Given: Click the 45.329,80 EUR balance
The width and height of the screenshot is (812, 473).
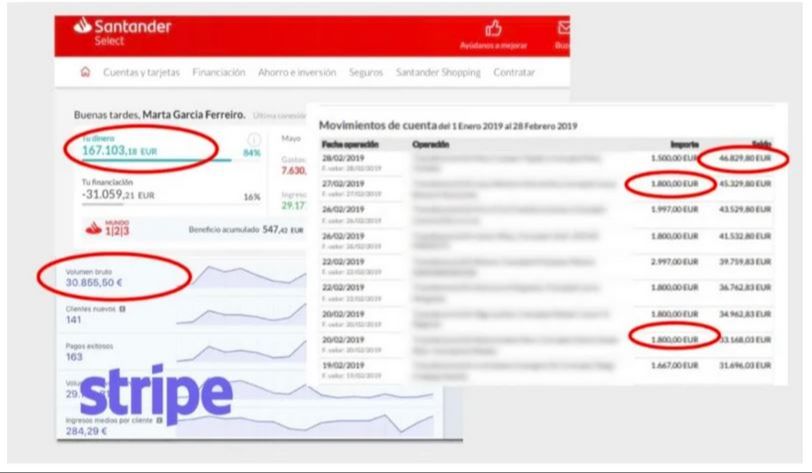Looking at the screenshot, I should pyautogui.click(x=745, y=184).
